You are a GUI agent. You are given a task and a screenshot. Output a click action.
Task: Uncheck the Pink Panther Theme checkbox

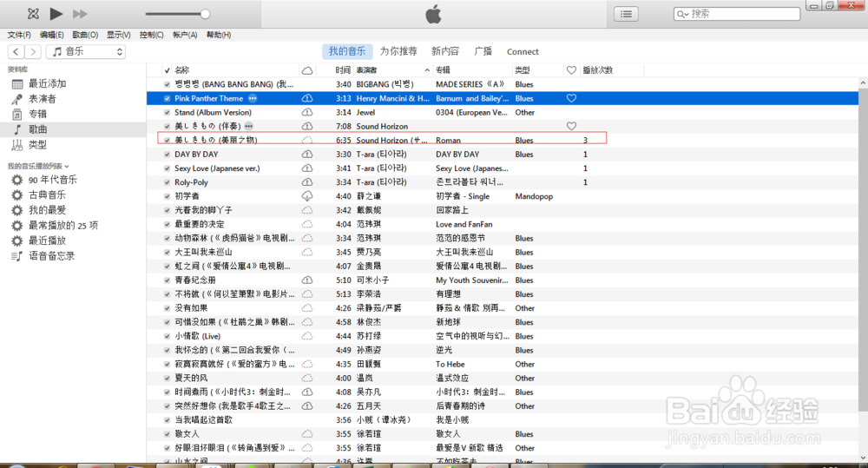pyautogui.click(x=167, y=99)
